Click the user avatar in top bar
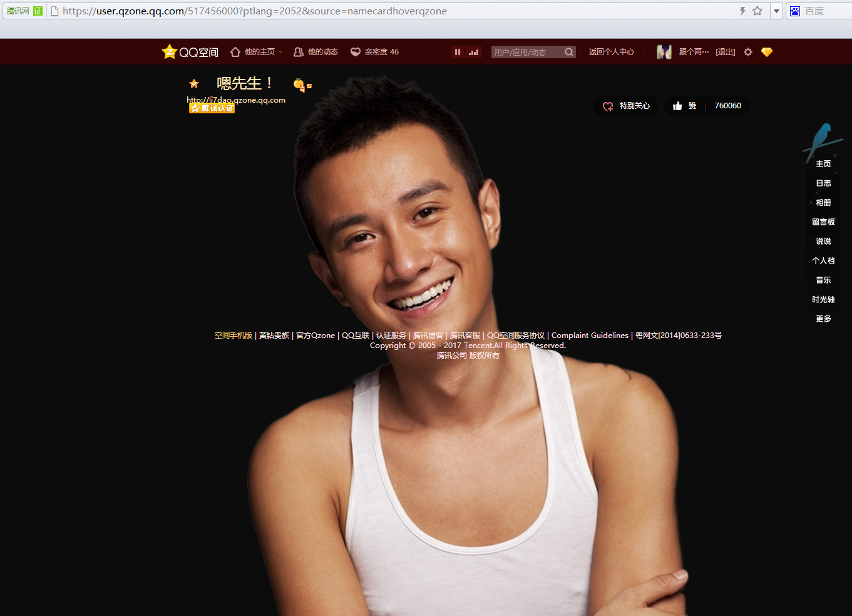Image resolution: width=852 pixels, height=616 pixels. 664,52
